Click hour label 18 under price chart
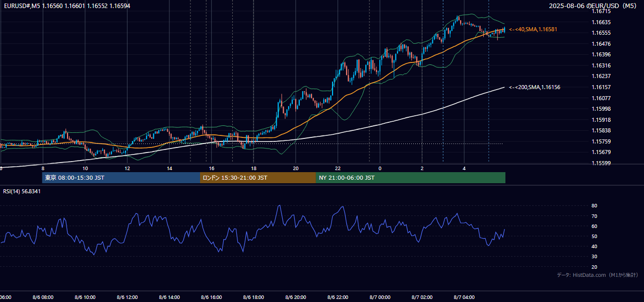This screenshot has width=644, height=302. 253,168
